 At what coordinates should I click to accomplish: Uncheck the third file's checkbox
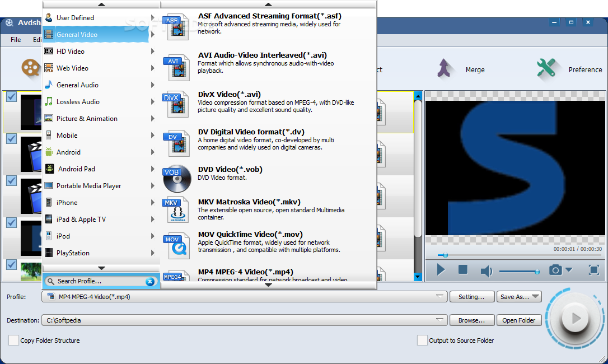tap(12, 180)
